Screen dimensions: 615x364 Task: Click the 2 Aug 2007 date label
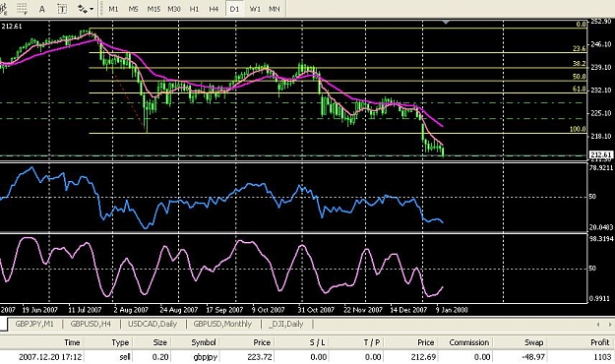coord(131,310)
